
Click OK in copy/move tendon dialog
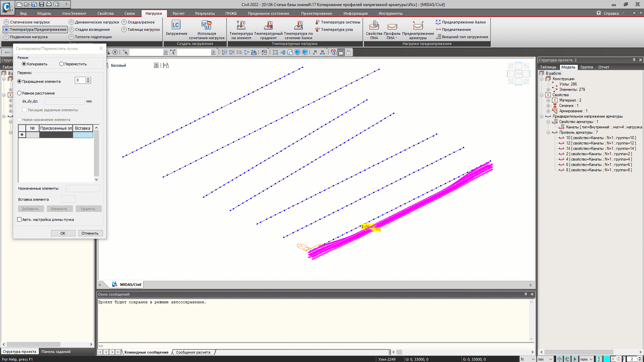[63, 233]
